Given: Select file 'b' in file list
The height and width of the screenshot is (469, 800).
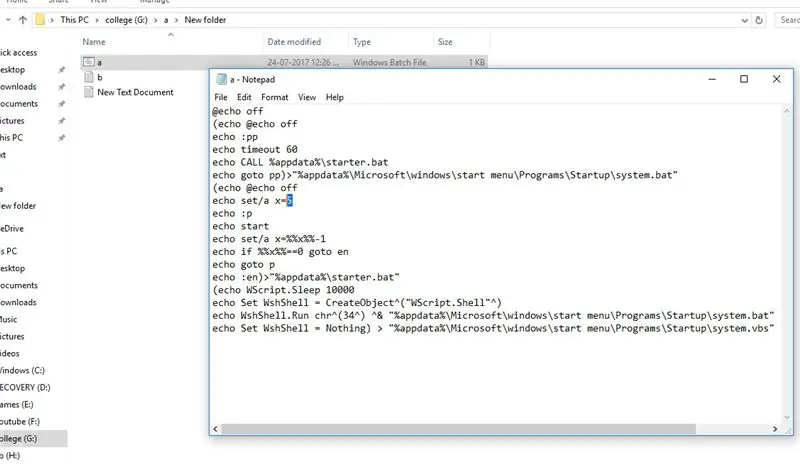Looking at the screenshot, I should pos(99,78).
